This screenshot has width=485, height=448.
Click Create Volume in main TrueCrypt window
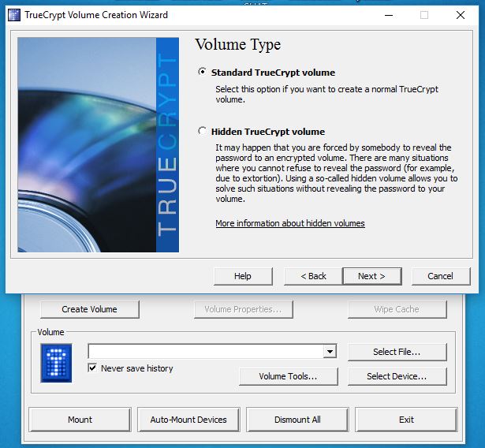(x=90, y=309)
